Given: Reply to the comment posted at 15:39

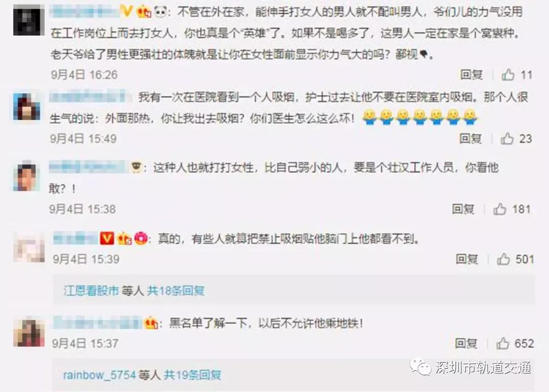Looking at the screenshot, I should 467,259.
